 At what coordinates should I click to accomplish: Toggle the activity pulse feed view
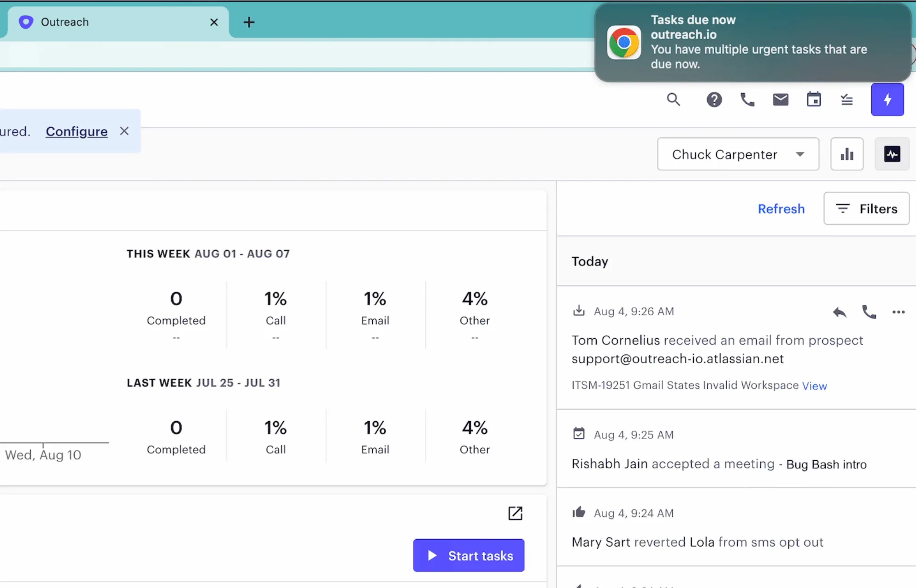click(x=892, y=154)
